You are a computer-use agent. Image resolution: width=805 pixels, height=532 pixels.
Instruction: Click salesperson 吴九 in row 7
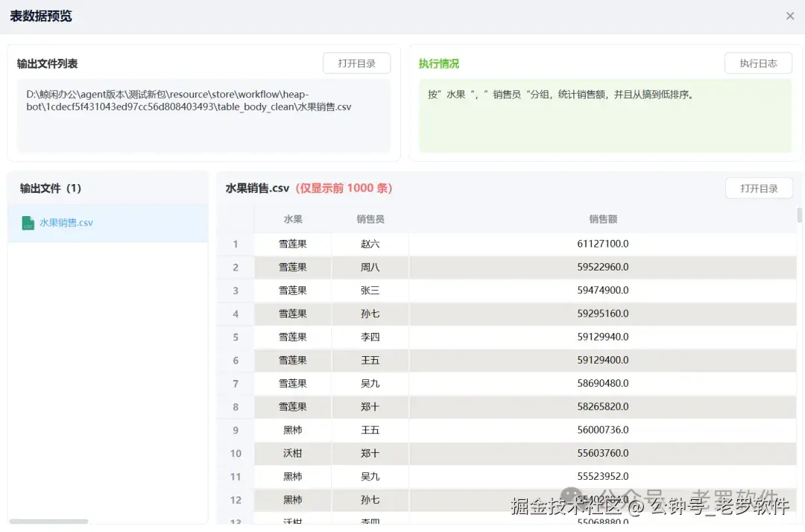coord(370,383)
